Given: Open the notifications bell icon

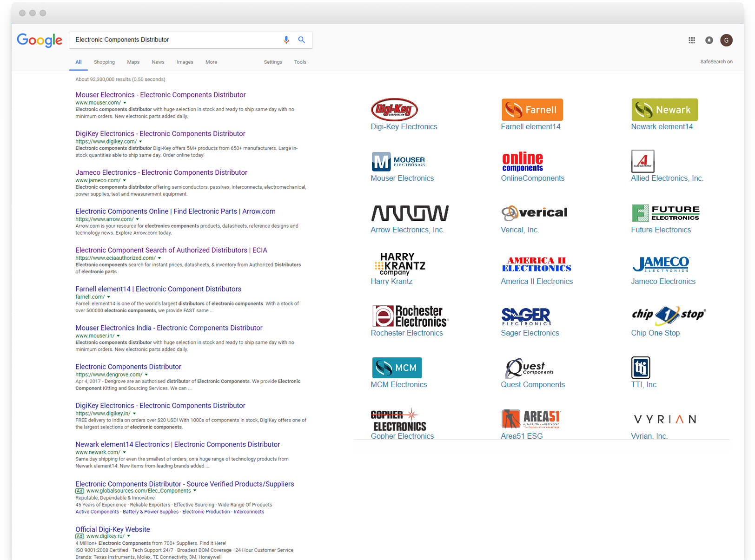Looking at the screenshot, I should click(709, 40).
